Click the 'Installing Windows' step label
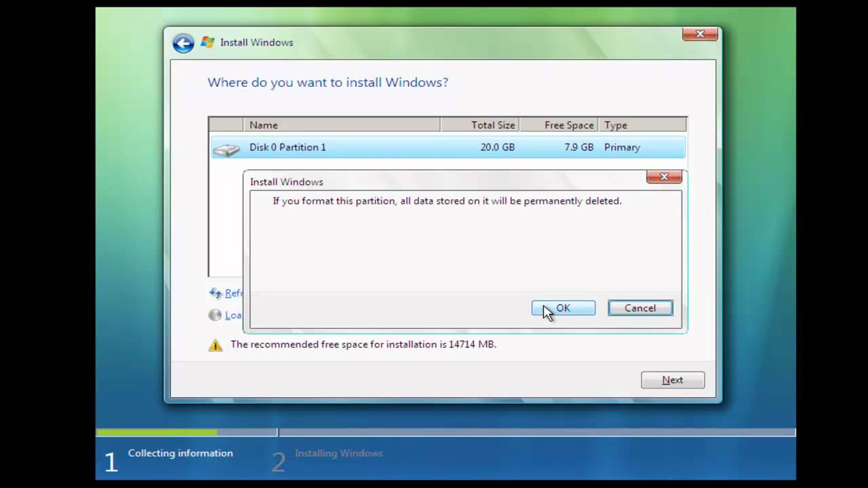The width and height of the screenshot is (868, 488). click(338, 453)
